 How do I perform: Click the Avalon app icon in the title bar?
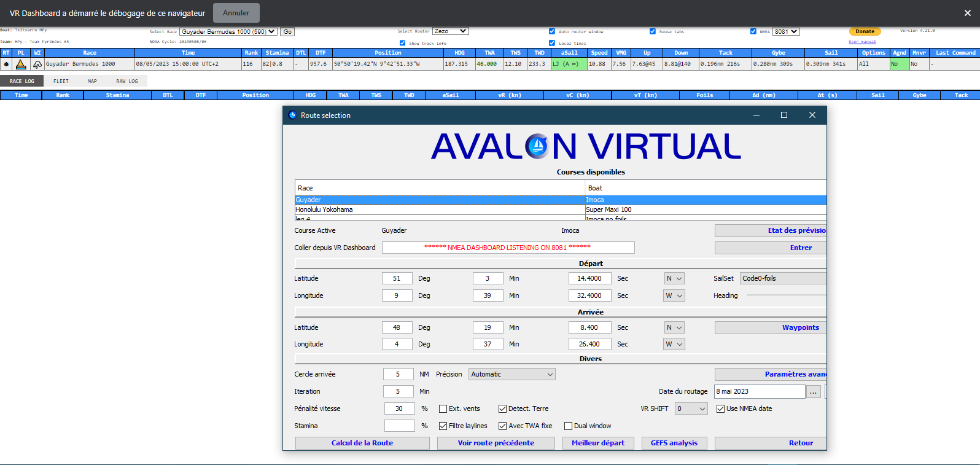pyautogui.click(x=292, y=115)
